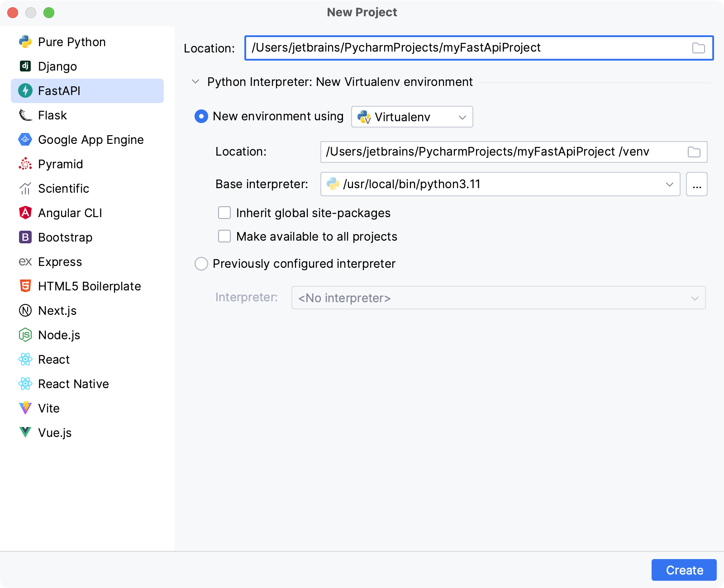Minimize the New Project window
Image resolution: width=724 pixels, height=588 pixels.
(x=31, y=13)
